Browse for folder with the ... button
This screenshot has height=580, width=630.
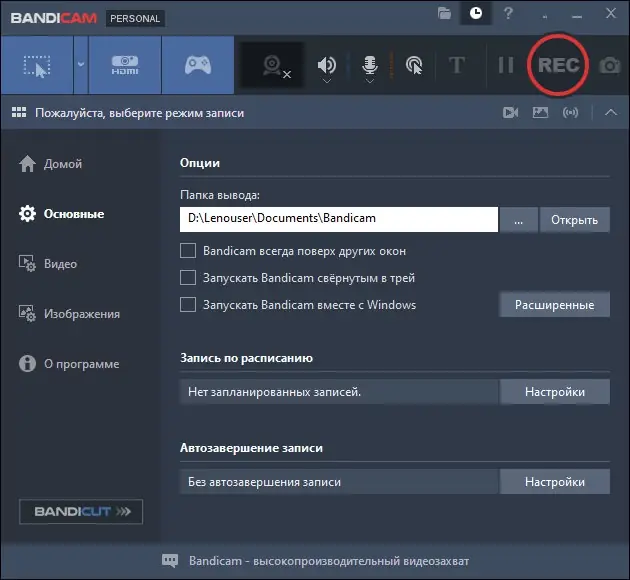pyautogui.click(x=519, y=220)
